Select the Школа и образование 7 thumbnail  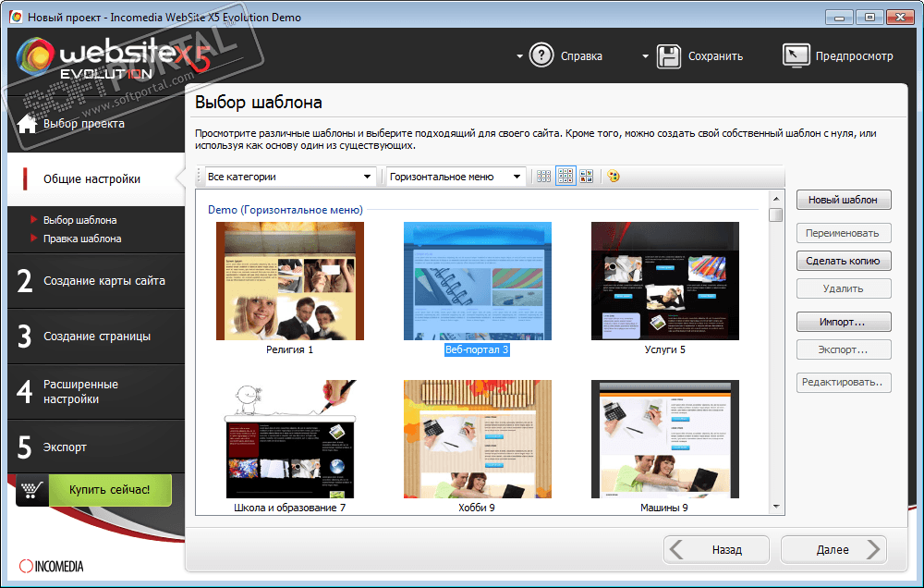(290, 439)
